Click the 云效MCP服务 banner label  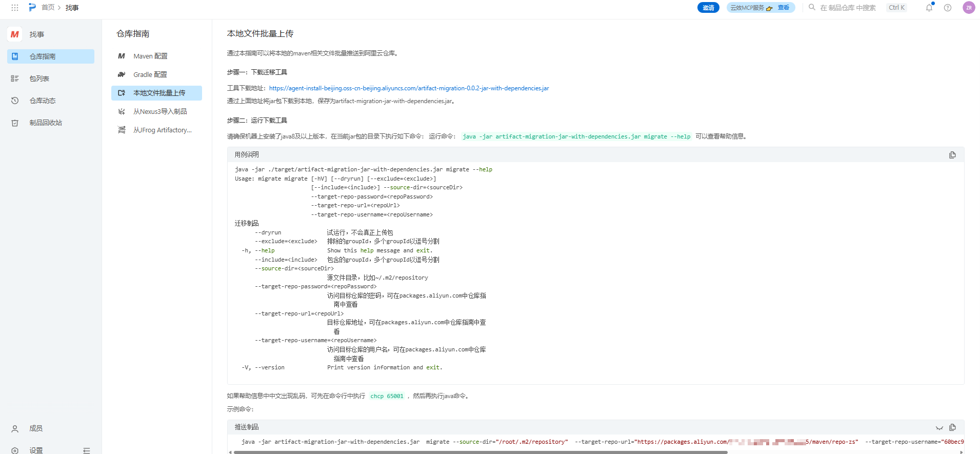[747, 8]
